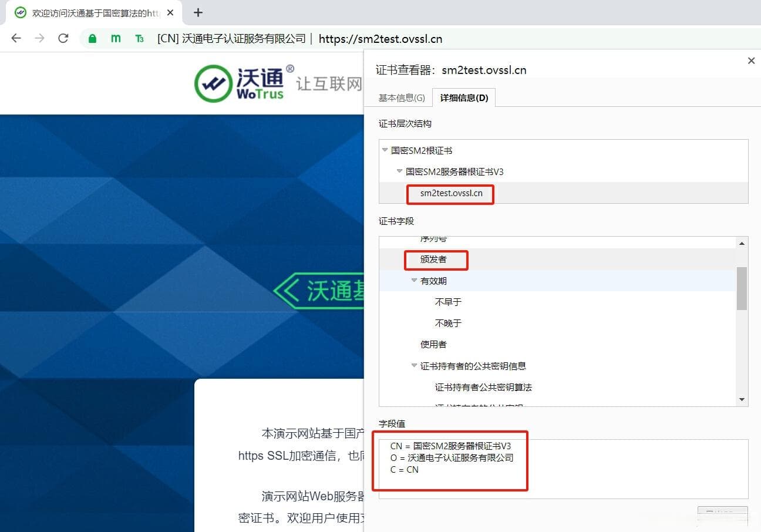Select 国密SM2根证书 in hierarchy

(422, 150)
